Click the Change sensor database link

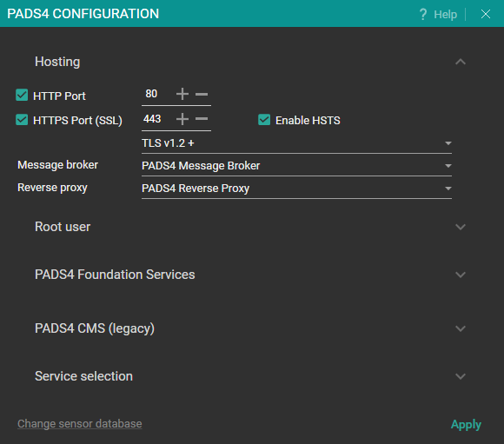tap(80, 424)
